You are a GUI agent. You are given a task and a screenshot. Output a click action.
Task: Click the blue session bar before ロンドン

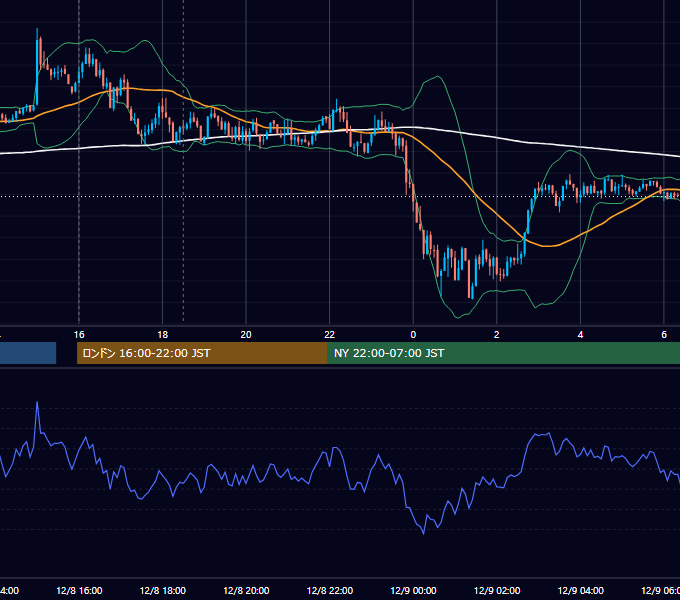click(28, 353)
